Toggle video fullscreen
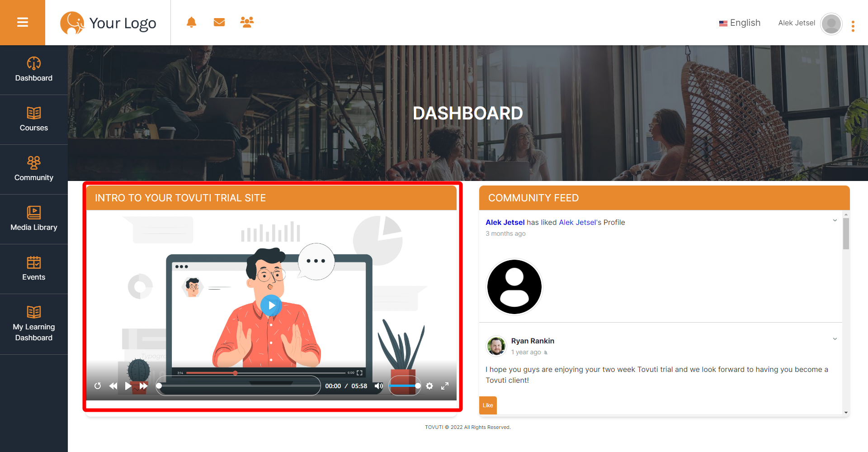The height and width of the screenshot is (452, 868). point(445,386)
